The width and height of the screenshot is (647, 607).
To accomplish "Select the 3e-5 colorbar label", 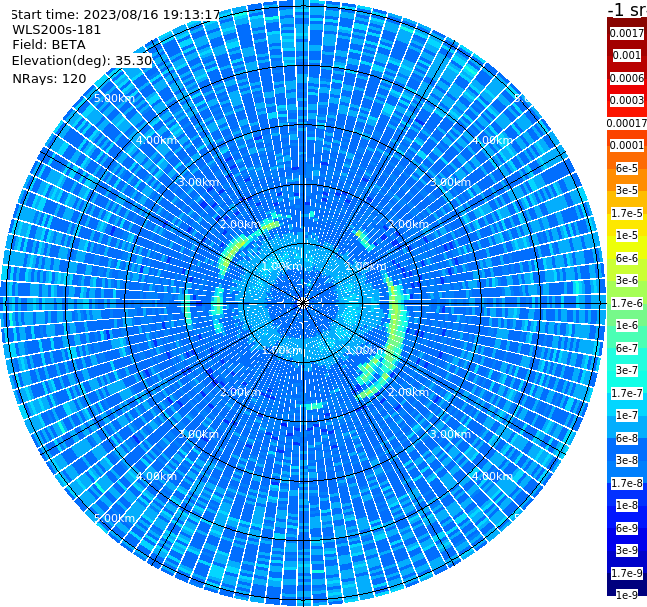I will [x=627, y=190].
